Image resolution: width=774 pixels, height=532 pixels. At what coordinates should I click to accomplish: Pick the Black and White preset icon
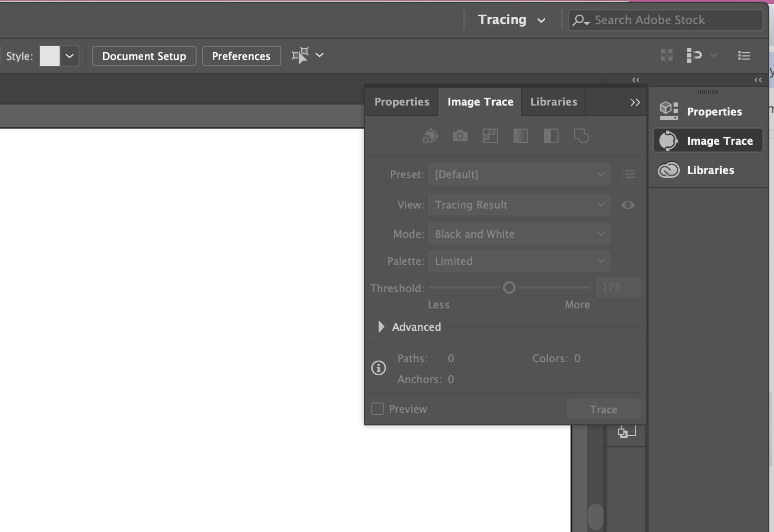coord(551,136)
